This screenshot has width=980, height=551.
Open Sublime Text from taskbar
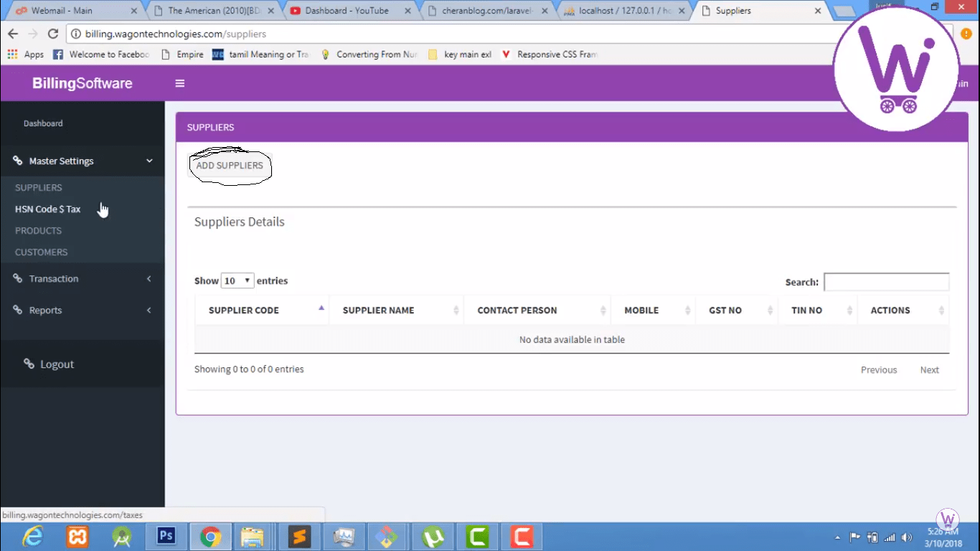tap(299, 537)
